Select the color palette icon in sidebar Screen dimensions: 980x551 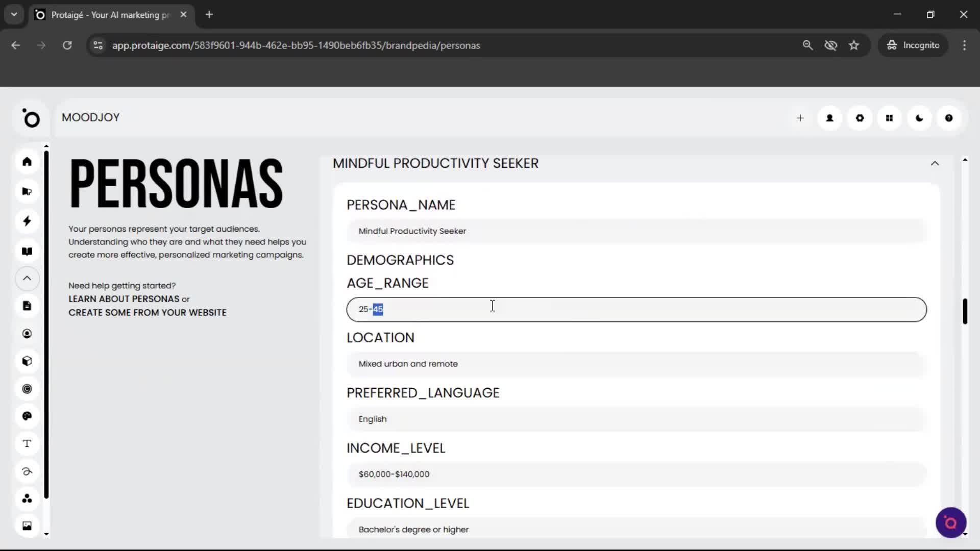coord(27,416)
